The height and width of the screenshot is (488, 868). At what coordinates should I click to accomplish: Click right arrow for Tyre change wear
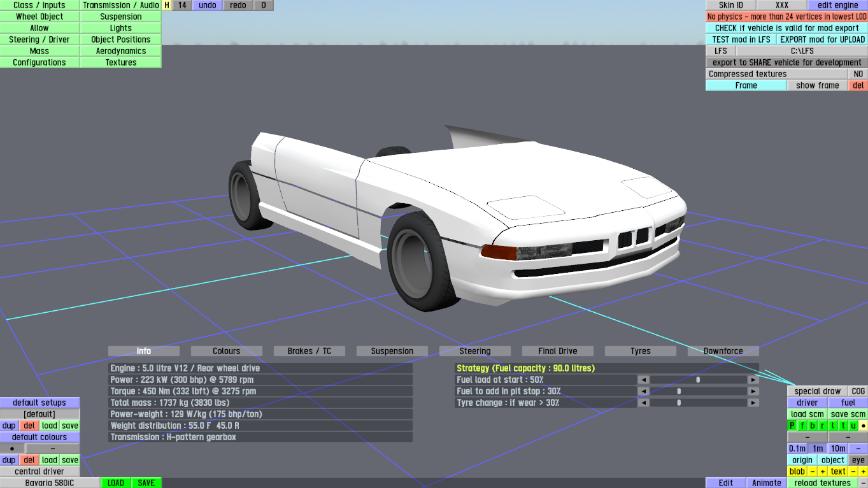(x=753, y=403)
